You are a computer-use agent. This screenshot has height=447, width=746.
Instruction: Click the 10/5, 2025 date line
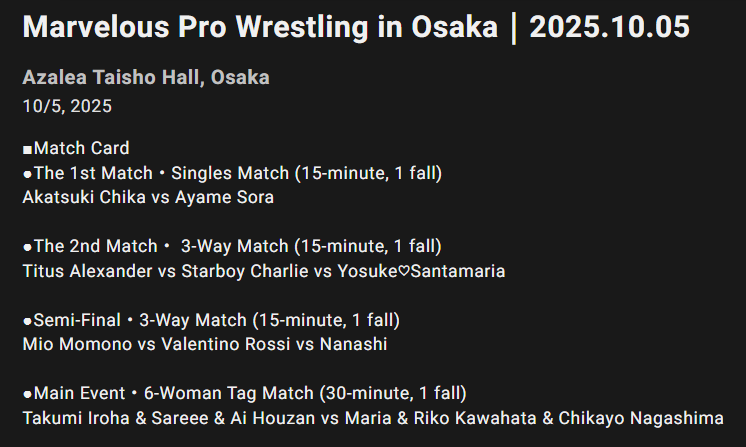point(67,105)
